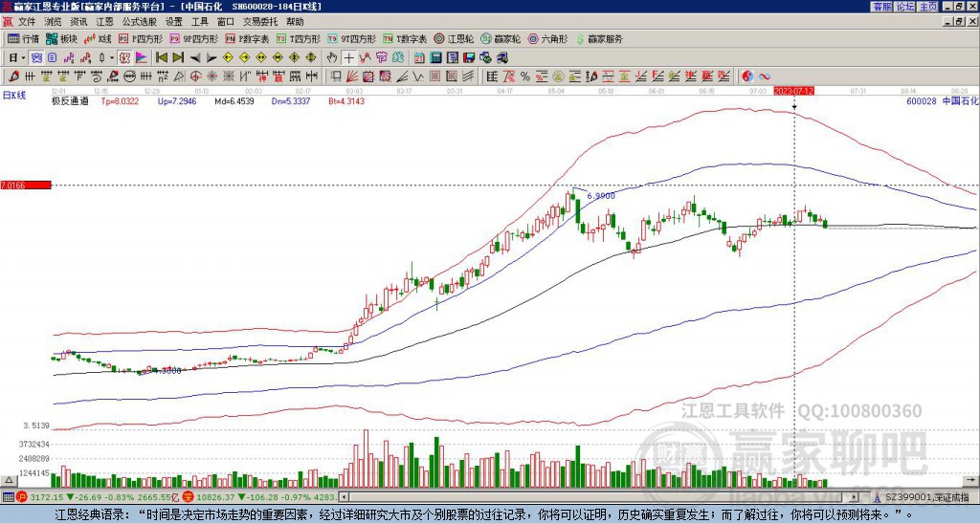Select the crosshair cursor tool
The image size is (980, 524).
[x=348, y=58]
